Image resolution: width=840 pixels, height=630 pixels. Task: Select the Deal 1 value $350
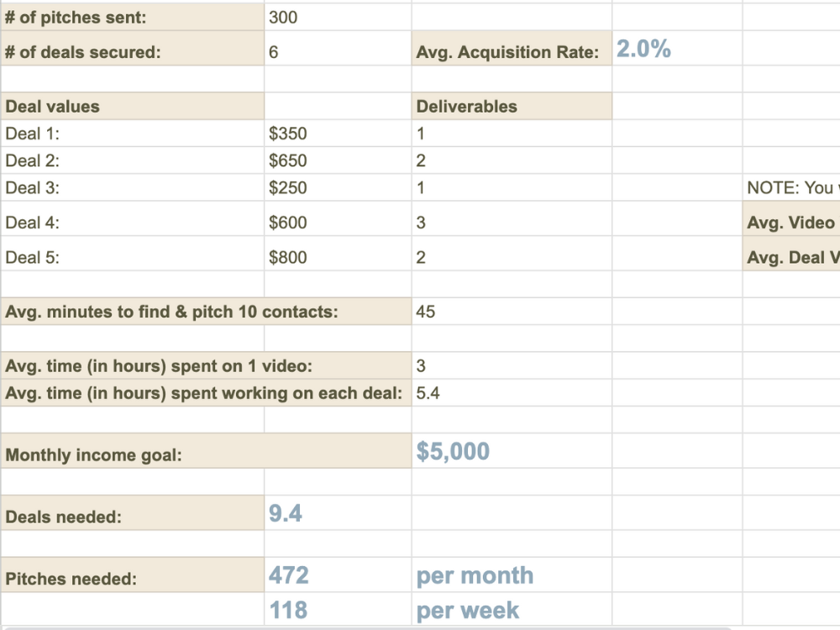click(338, 134)
